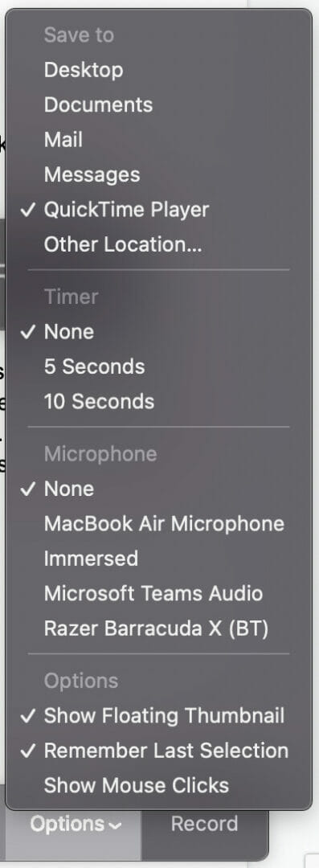Enable Show Mouse Clicks

pyautogui.click(x=159, y=786)
